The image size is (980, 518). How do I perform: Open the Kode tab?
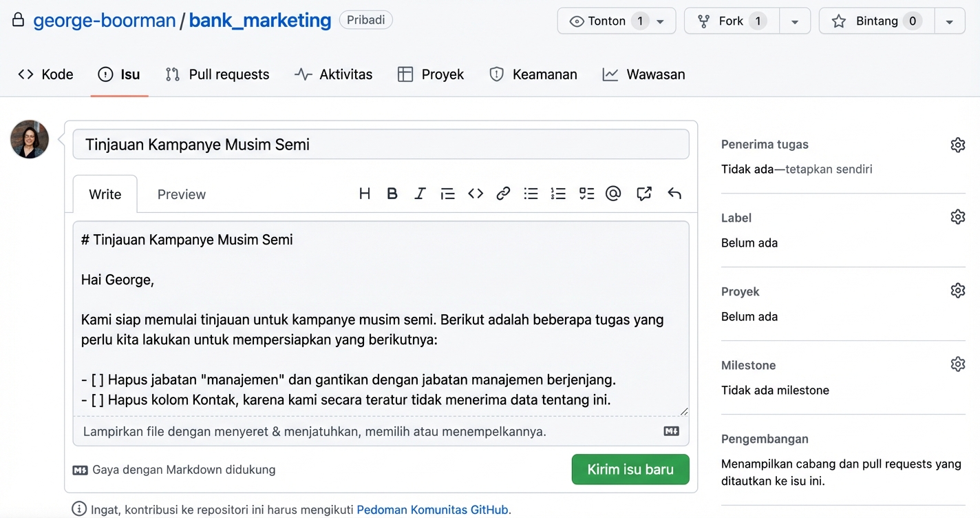point(46,74)
